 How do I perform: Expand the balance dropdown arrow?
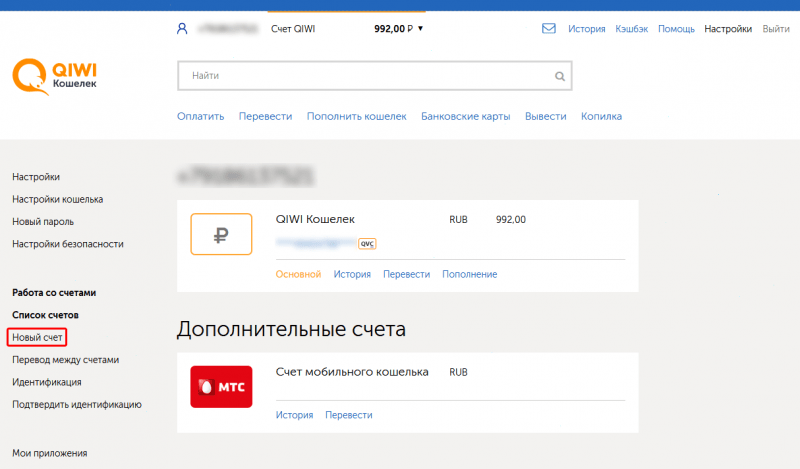[x=420, y=29]
